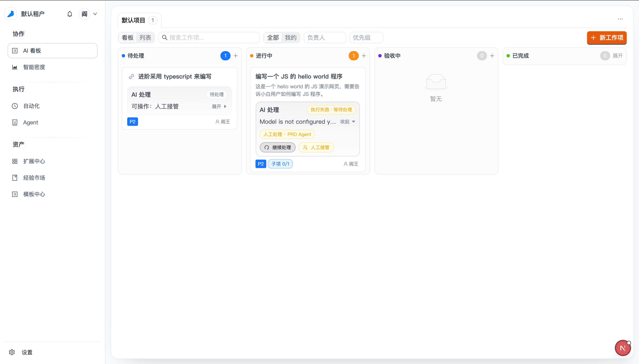
Task: Expand the 展开 AI 处理 details
Action: click(x=219, y=106)
